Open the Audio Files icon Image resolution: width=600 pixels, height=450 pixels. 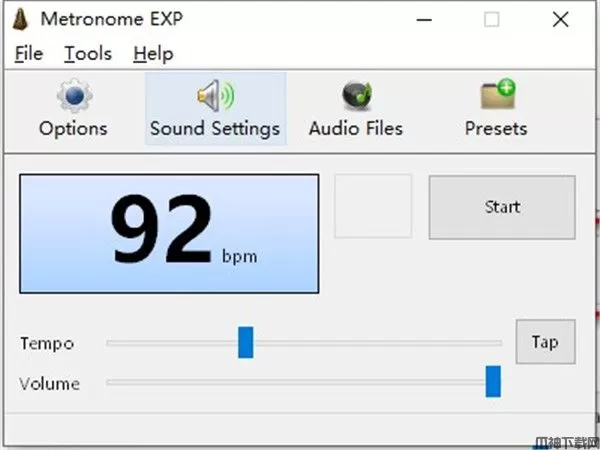(x=357, y=95)
